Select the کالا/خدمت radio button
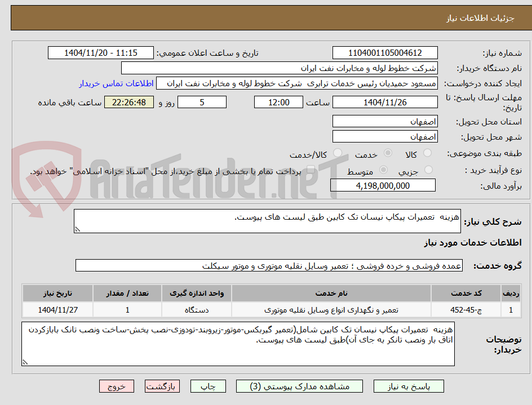This screenshot has height=405, width=532. click(x=337, y=153)
